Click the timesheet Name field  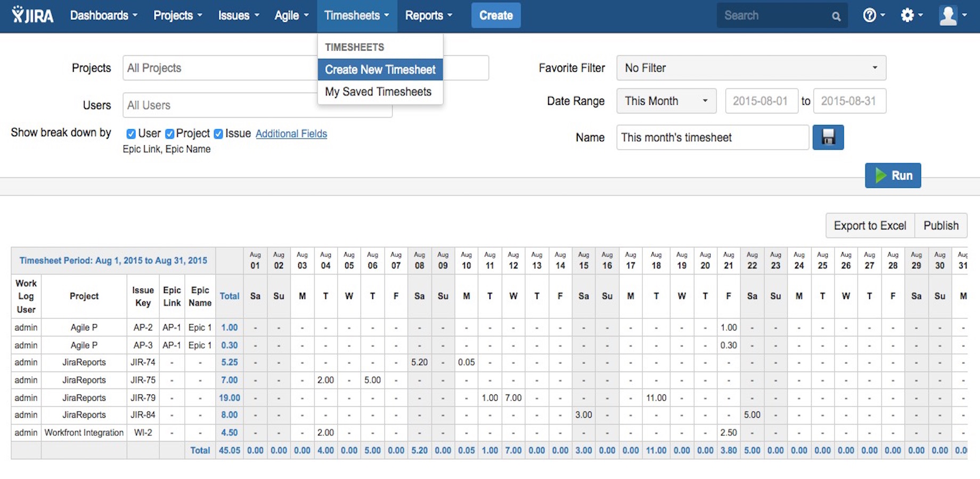click(x=713, y=137)
